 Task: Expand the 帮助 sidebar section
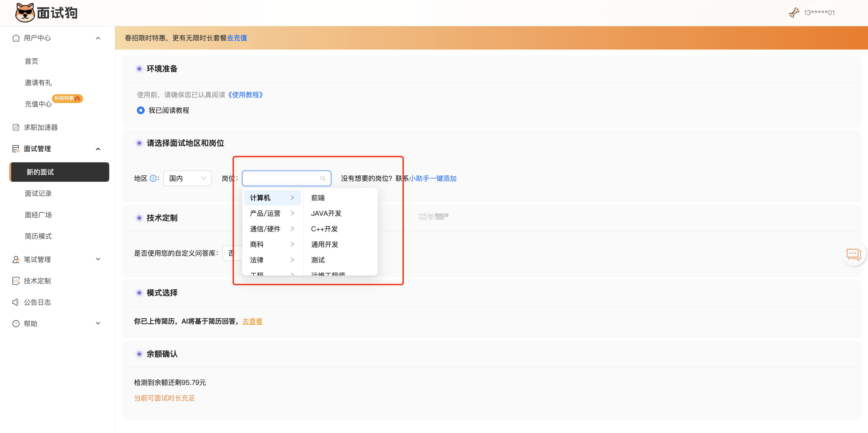98,323
